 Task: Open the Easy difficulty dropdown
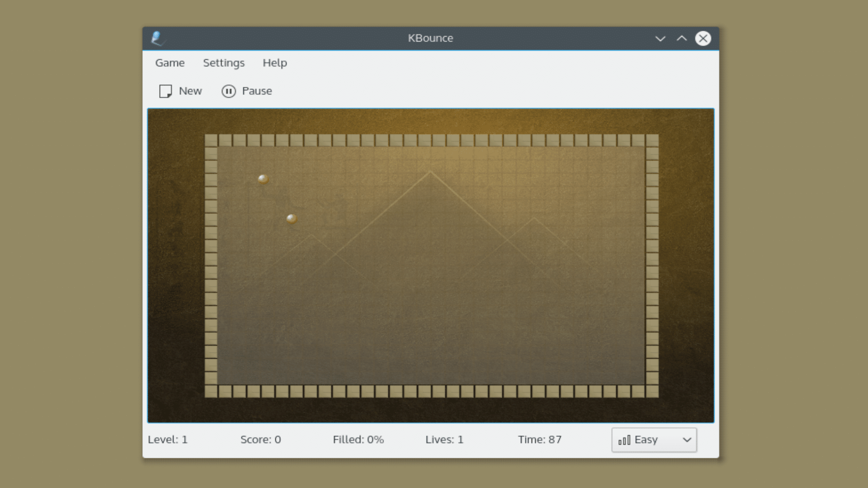(654, 440)
